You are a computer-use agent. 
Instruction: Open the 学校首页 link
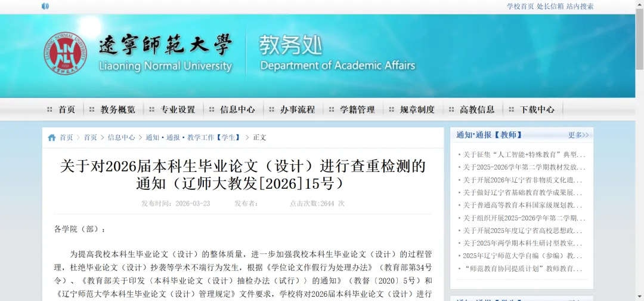tap(521, 6)
